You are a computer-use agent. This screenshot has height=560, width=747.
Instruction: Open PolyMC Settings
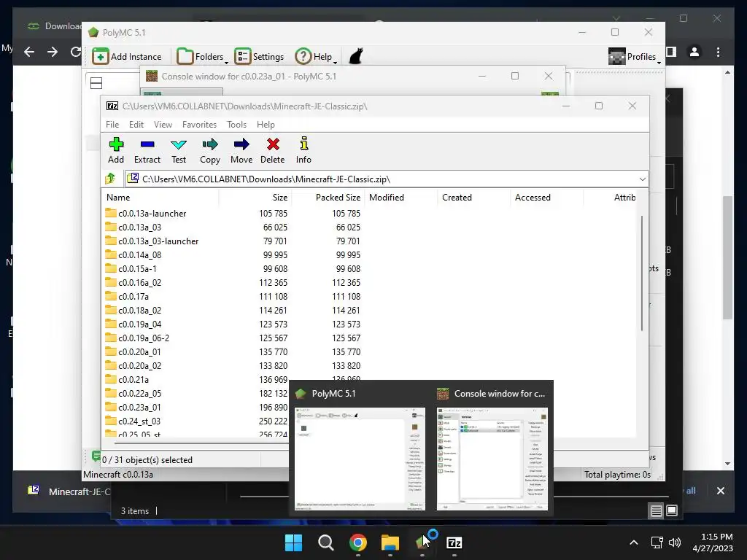[x=259, y=56]
